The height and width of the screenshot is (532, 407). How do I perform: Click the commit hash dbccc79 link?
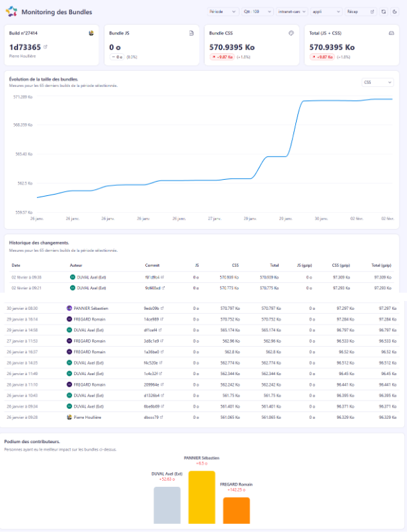tap(151, 418)
